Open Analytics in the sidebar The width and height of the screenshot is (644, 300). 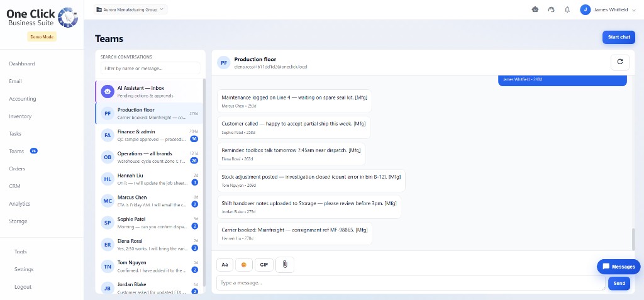point(19,204)
